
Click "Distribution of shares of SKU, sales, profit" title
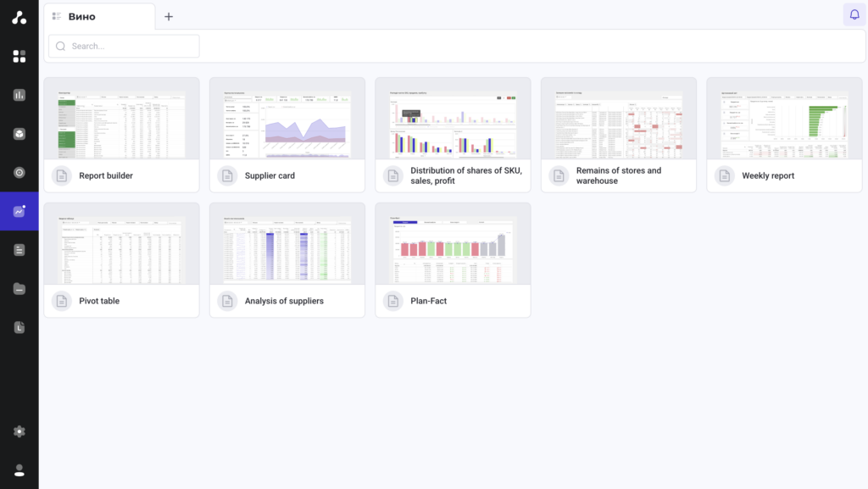point(466,176)
